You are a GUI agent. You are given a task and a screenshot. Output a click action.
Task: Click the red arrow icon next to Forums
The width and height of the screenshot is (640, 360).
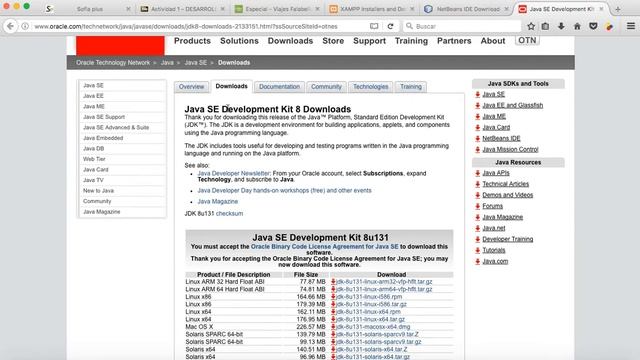[x=478, y=206]
